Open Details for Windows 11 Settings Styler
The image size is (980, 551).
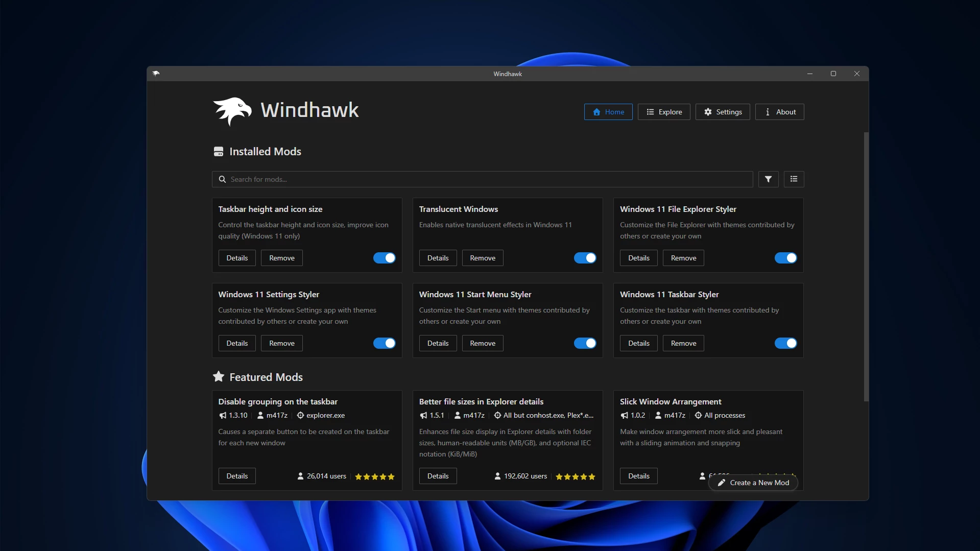point(237,343)
